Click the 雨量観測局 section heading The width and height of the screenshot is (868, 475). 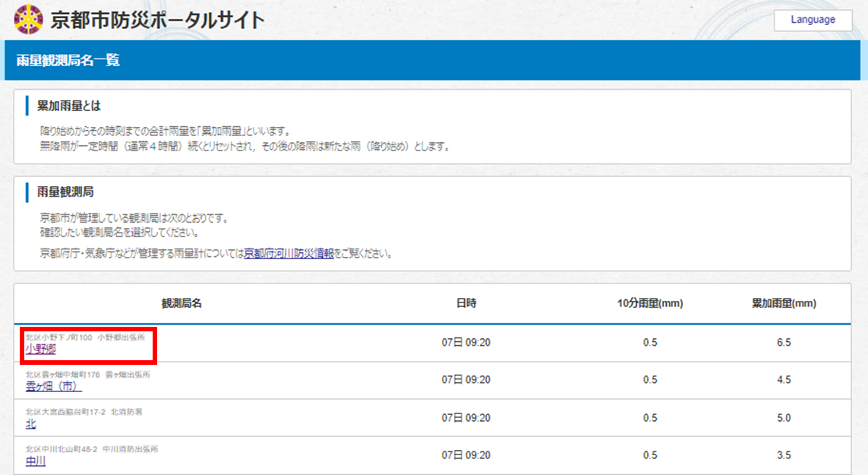pyautogui.click(x=65, y=193)
